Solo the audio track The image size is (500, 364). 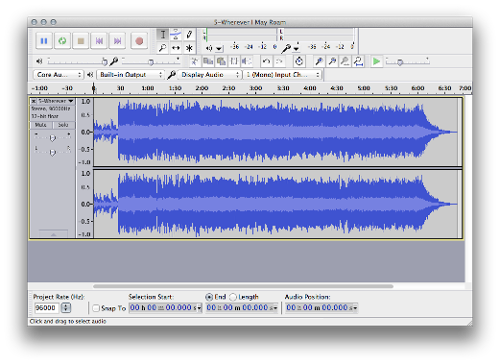tap(63, 125)
